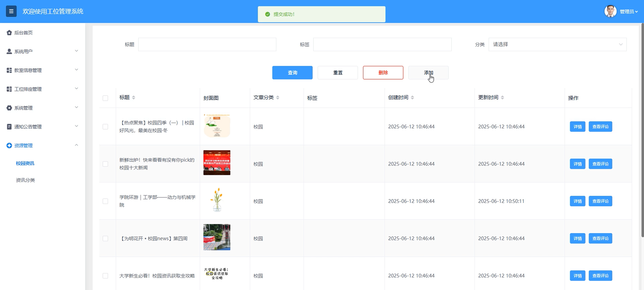Toggle the select-all checkbox in table header
This screenshot has height=290, width=644.
(x=105, y=98)
